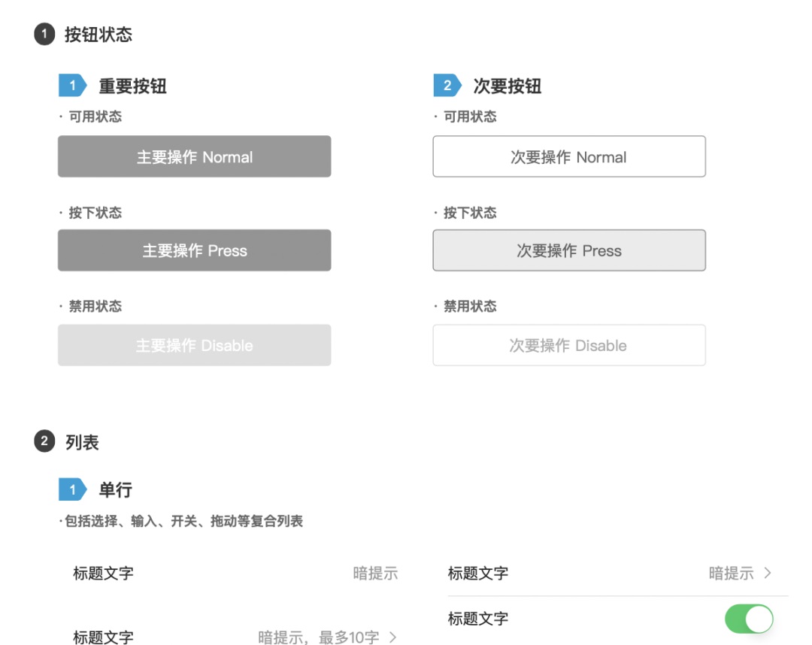
Task: Click the 次要按钮 subsection title
Action: [x=507, y=86]
